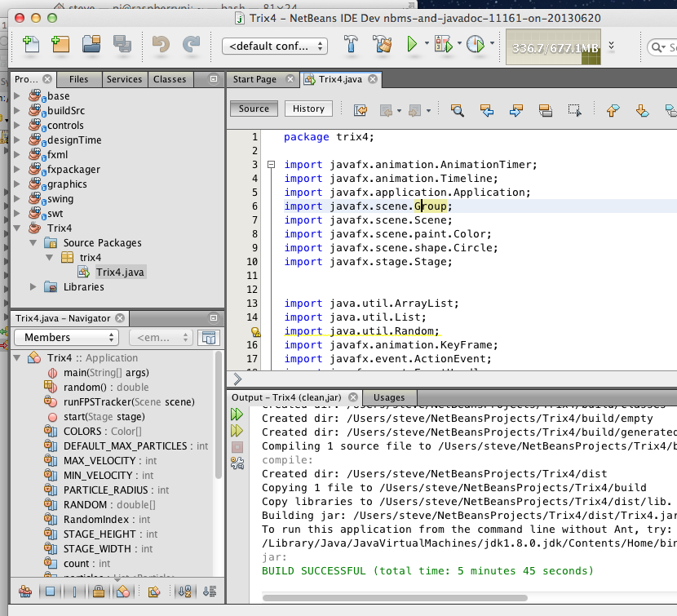Click the Source view button

[254, 109]
